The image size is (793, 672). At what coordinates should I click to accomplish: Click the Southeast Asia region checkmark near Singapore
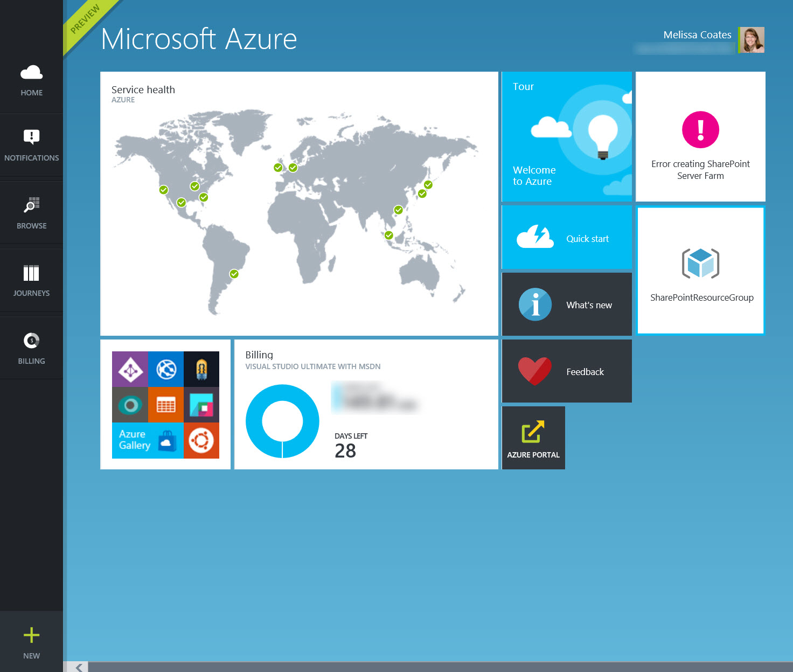coord(388,235)
